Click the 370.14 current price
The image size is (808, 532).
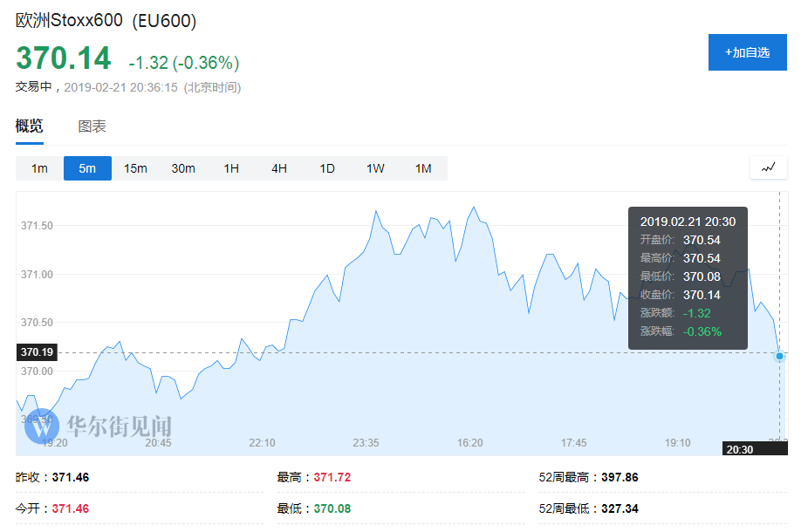click(x=64, y=59)
